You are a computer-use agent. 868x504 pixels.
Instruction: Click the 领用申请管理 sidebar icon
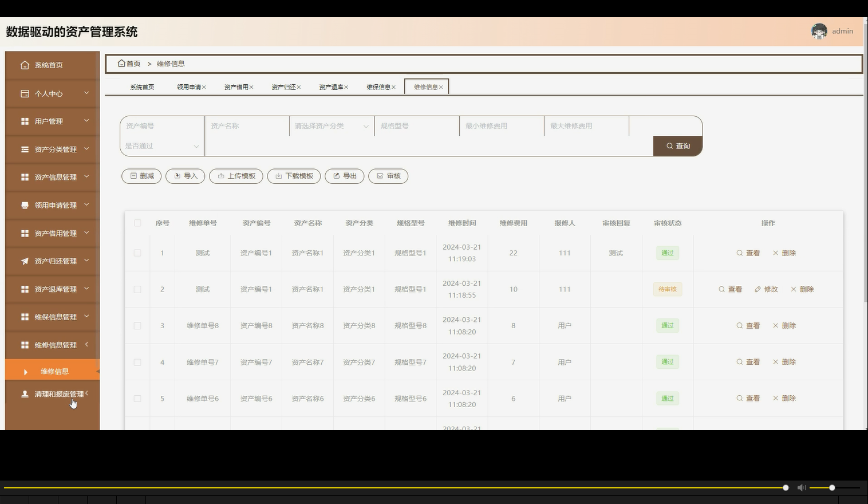point(25,205)
